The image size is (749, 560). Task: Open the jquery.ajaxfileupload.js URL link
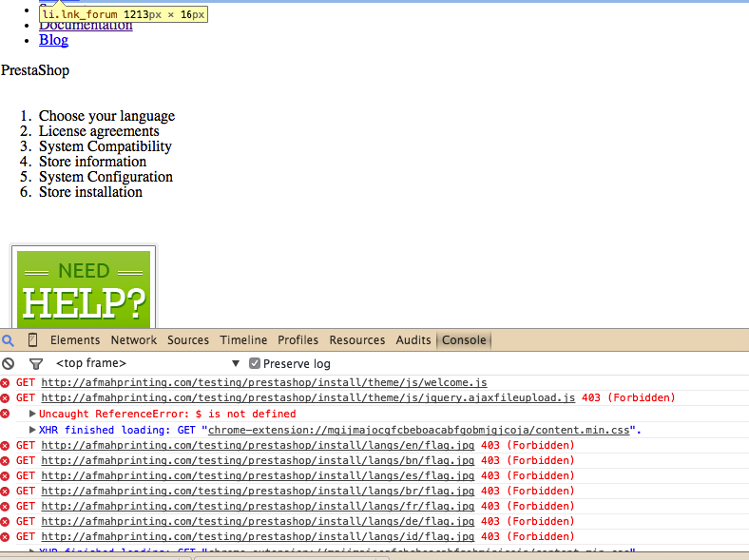308,398
